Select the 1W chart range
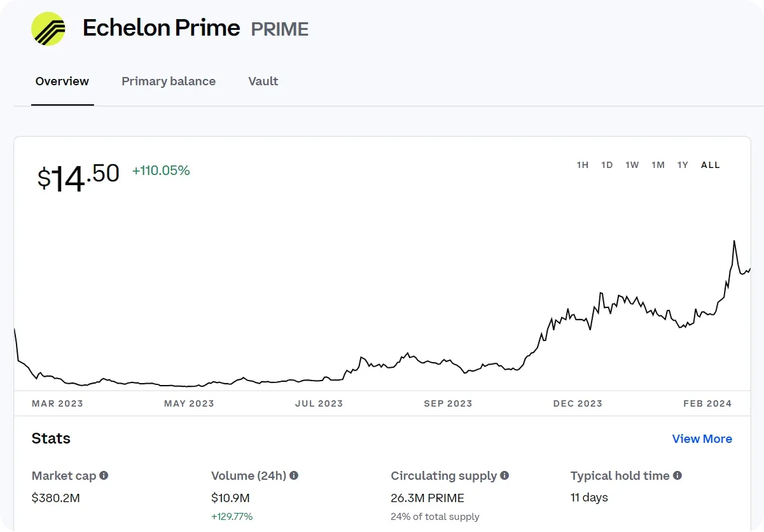The width and height of the screenshot is (764, 532). (632, 165)
